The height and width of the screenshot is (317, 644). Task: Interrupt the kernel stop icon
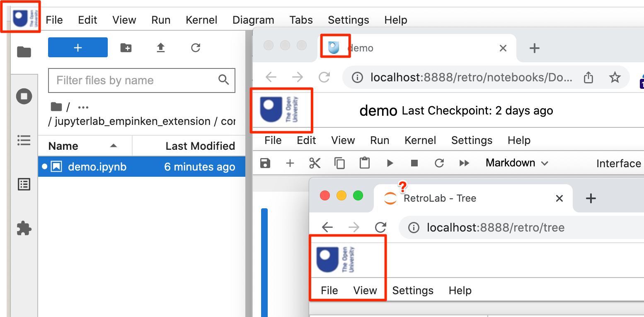coord(414,163)
